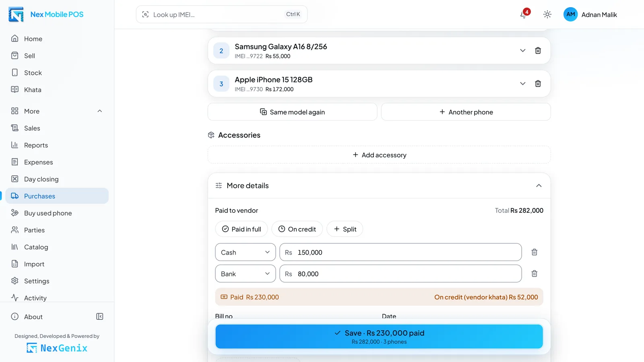Choose the Split payment option
Viewport: 644px width, 362px height.
coord(345,229)
